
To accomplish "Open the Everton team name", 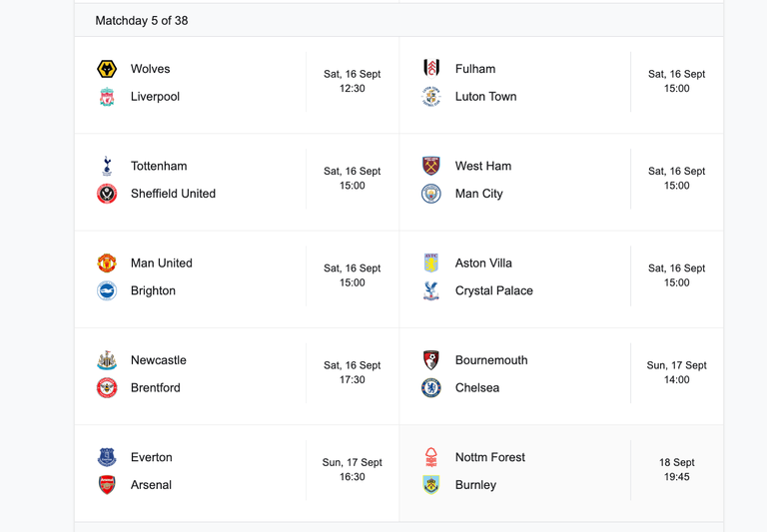I will coord(151,457).
